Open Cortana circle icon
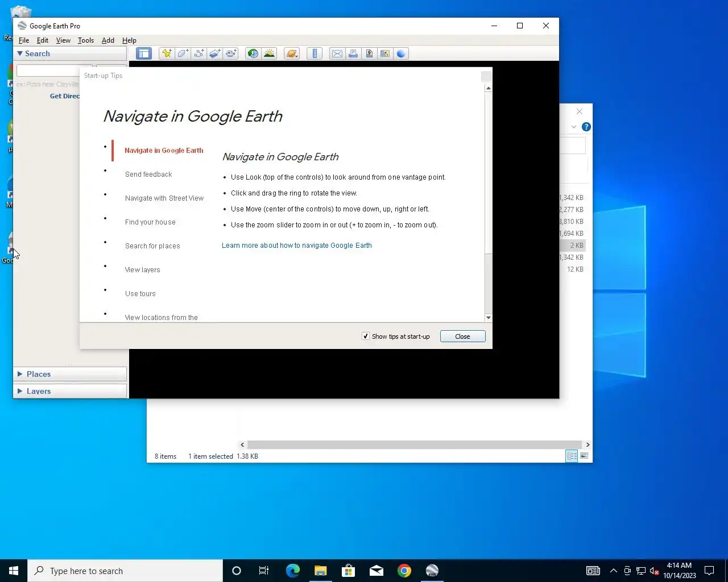 click(237, 571)
